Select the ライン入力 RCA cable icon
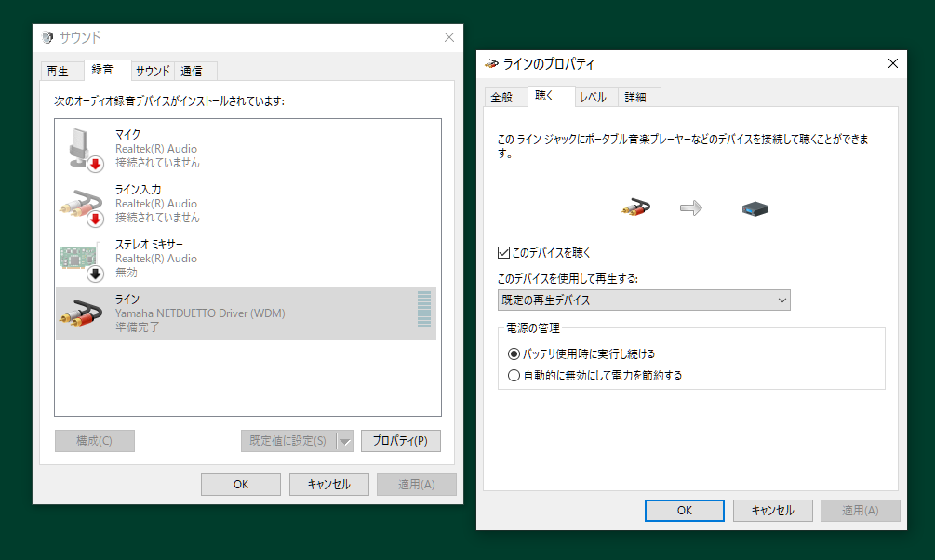935x560 pixels. point(82,207)
